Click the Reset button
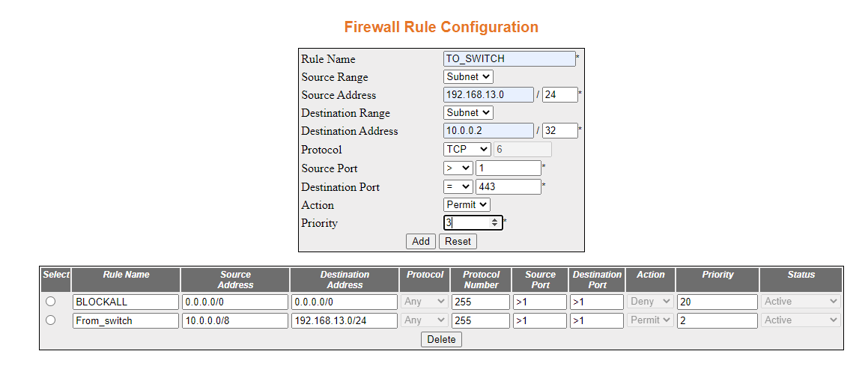 coord(458,241)
